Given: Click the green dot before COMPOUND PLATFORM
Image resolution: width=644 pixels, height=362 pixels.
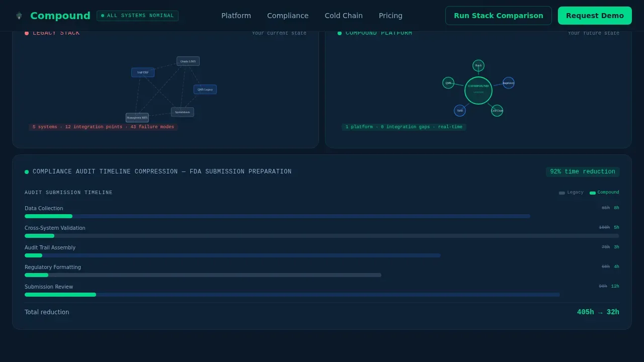Looking at the screenshot, I should [x=340, y=33].
